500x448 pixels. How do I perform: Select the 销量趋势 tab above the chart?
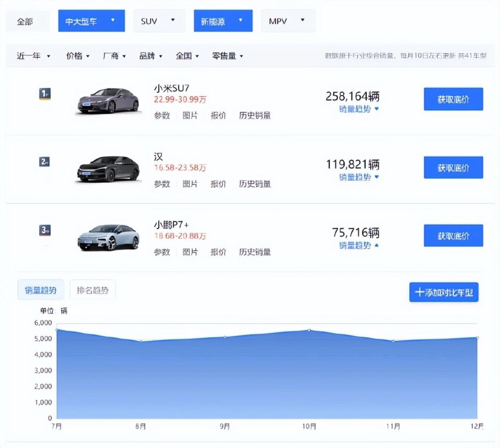tap(41, 289)
